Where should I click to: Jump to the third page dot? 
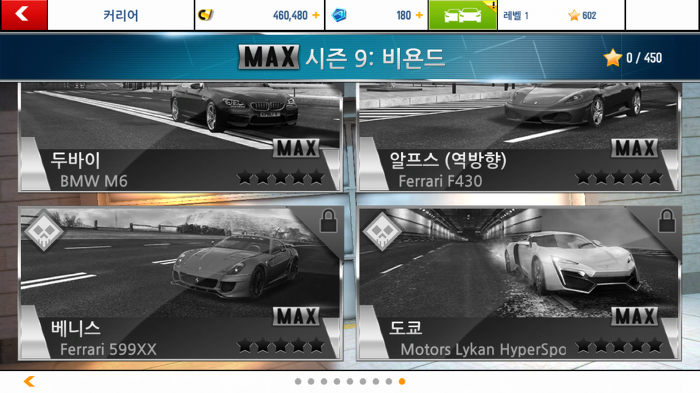(x=324, y=381)
